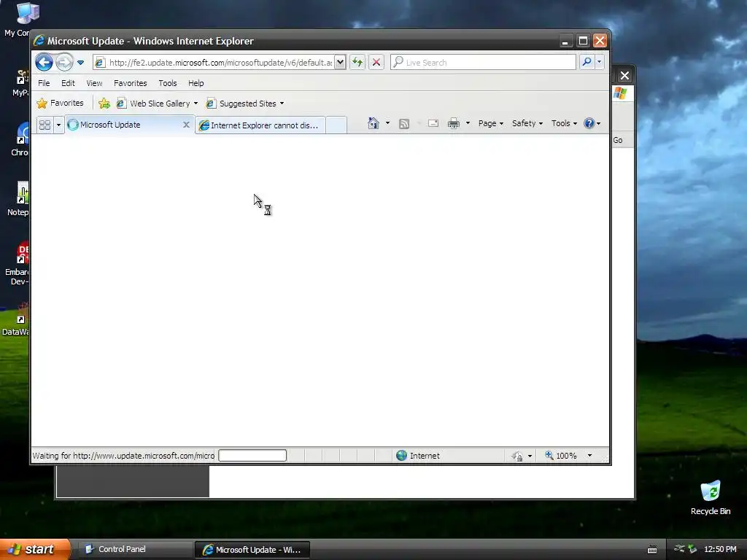Refresh the page with green arrows icon
The width and height of the screenshot is (747, 560).
pos(357,63)
